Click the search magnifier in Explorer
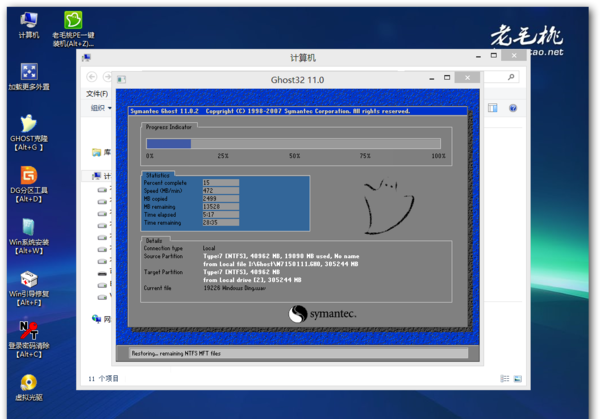600x419 pixels. point(512,77)
